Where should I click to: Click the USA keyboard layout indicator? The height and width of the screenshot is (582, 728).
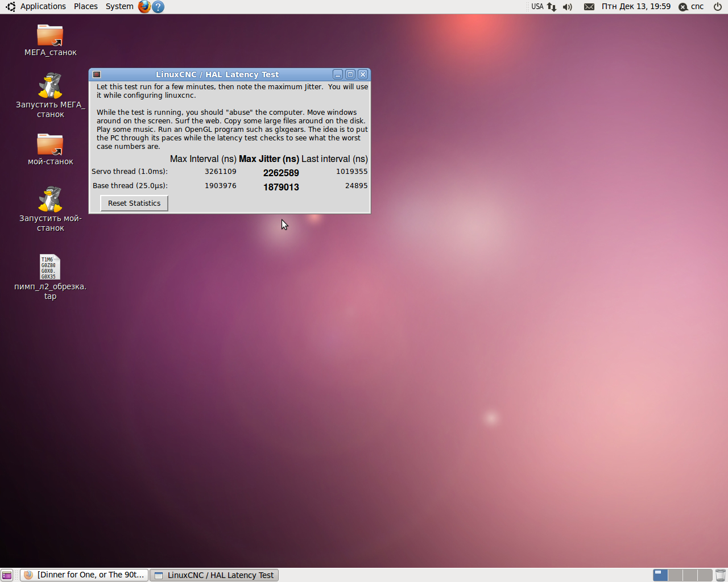point(537,7)
